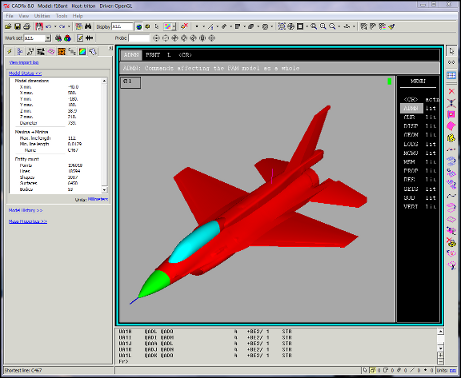Click the printer icon in toolbar

click(x=27, y=26)
